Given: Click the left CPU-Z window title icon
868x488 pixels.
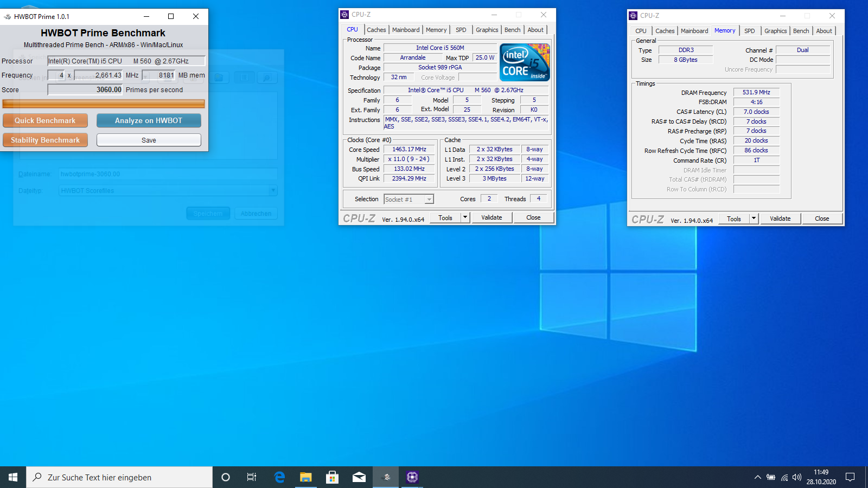Looking at the screenshot, I should (x=344, y=15).
